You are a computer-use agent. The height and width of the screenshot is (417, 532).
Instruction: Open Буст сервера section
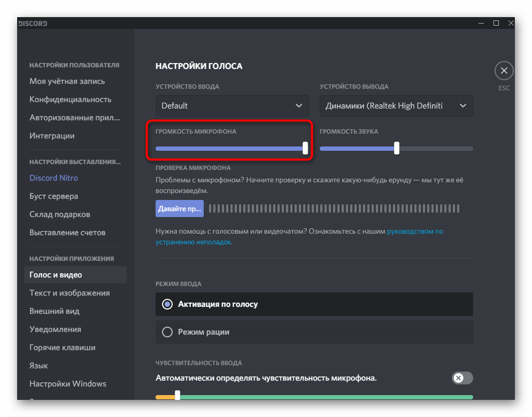(53, 196)
